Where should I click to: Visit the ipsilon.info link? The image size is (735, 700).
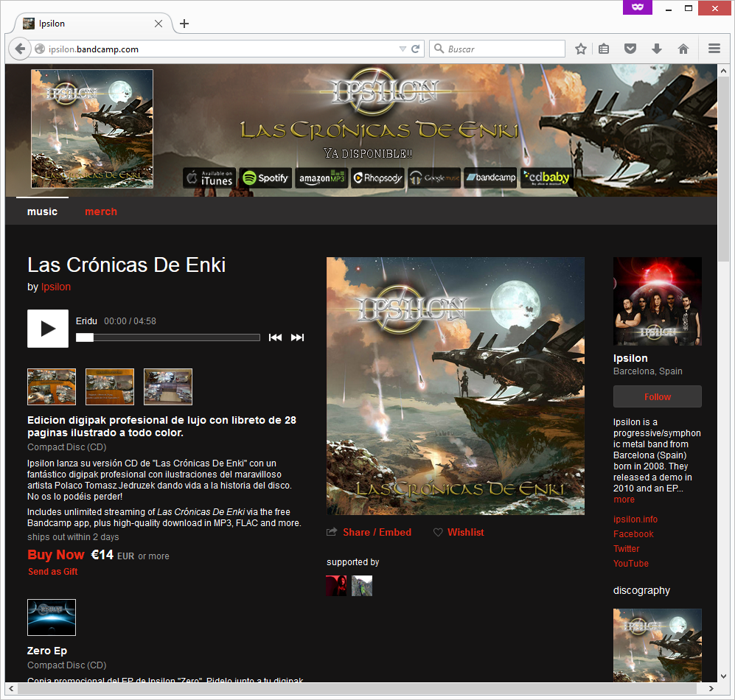pos(635,519)
